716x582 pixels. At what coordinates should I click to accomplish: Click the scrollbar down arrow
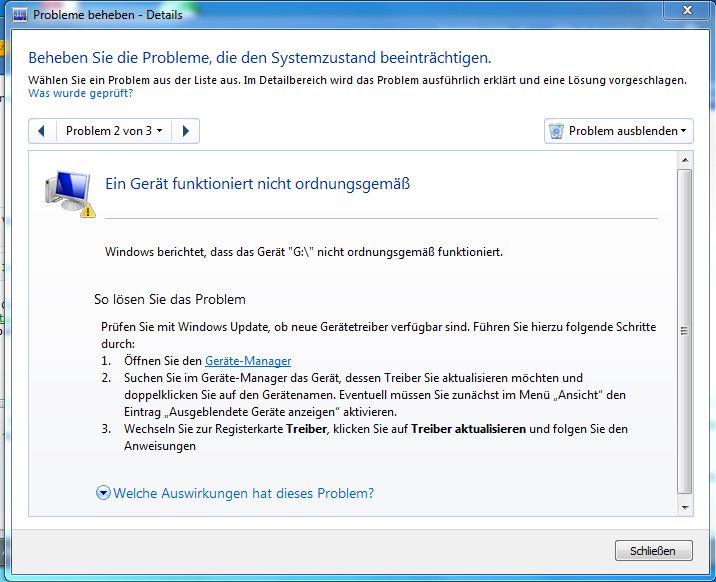tap(685, 508)
